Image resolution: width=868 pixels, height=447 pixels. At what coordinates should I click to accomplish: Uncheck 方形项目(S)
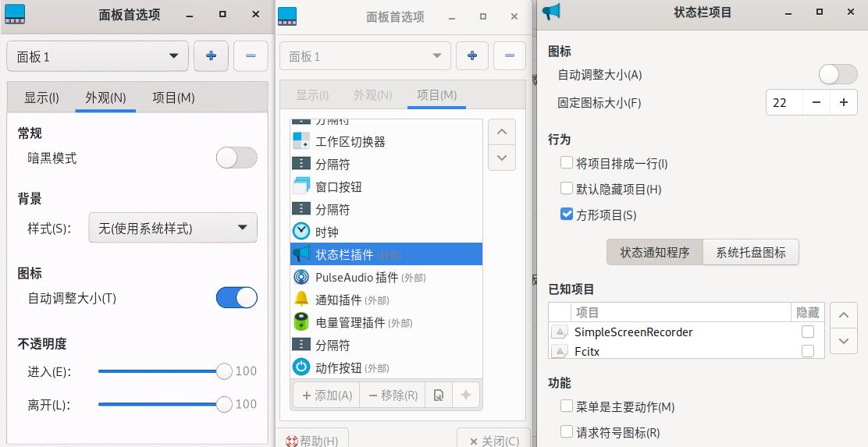point(566,214)
